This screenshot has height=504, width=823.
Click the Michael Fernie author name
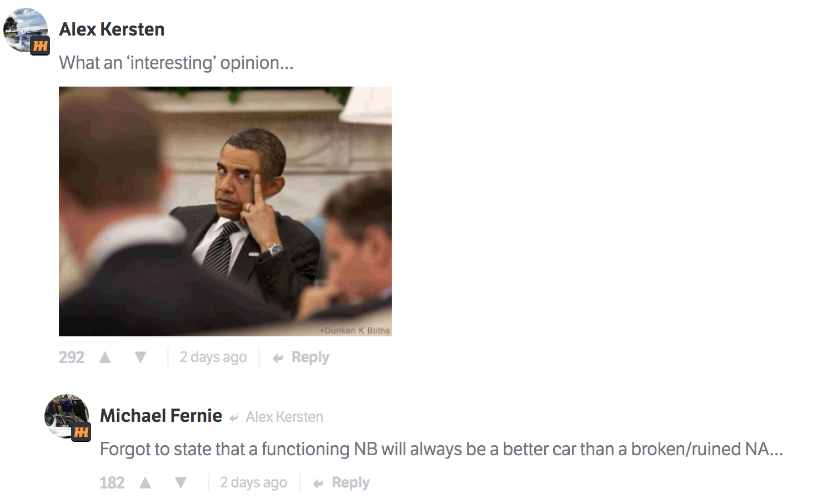[161, 416]
